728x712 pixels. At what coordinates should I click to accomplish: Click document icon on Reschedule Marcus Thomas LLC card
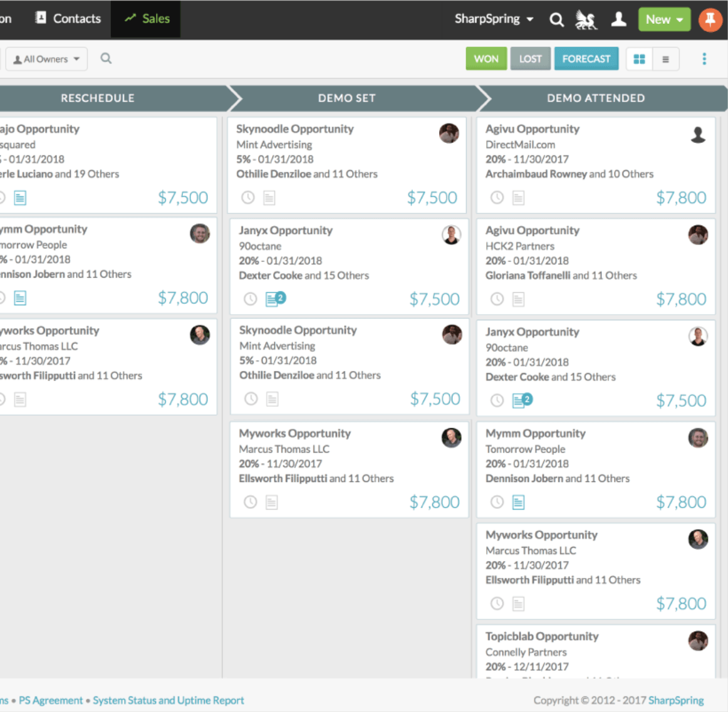[x=20, y=399]
